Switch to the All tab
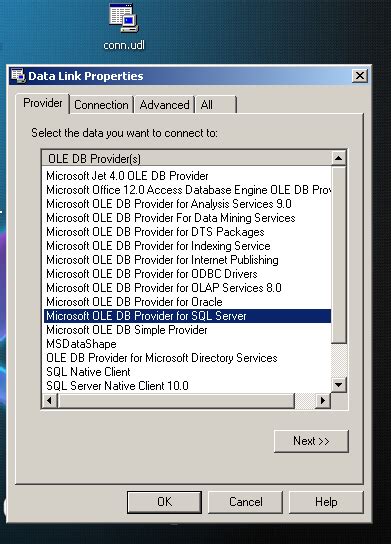391x544 pixels. coord(216,105)
